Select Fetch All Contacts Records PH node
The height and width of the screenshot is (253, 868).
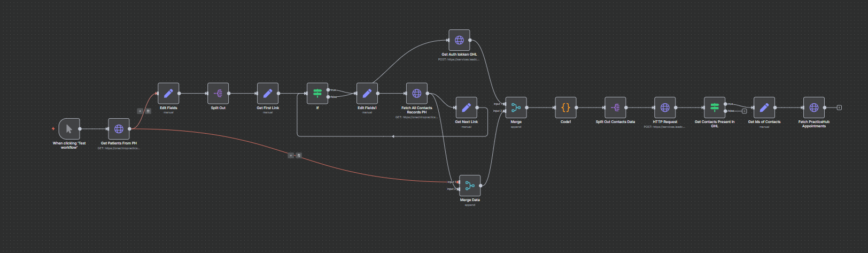click(417, 93)
